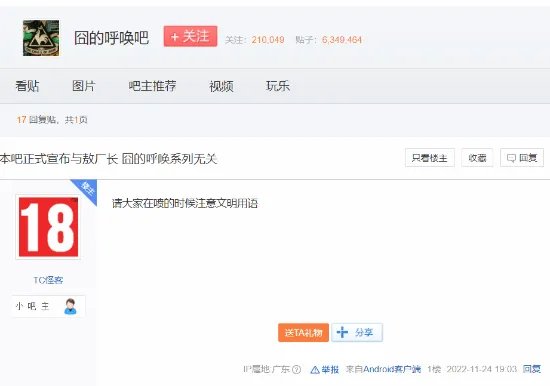550x386 pixels.
Task: Click the 小吧主 moderator badge icon
Action: pyautogui.click(x=70, y=306)
